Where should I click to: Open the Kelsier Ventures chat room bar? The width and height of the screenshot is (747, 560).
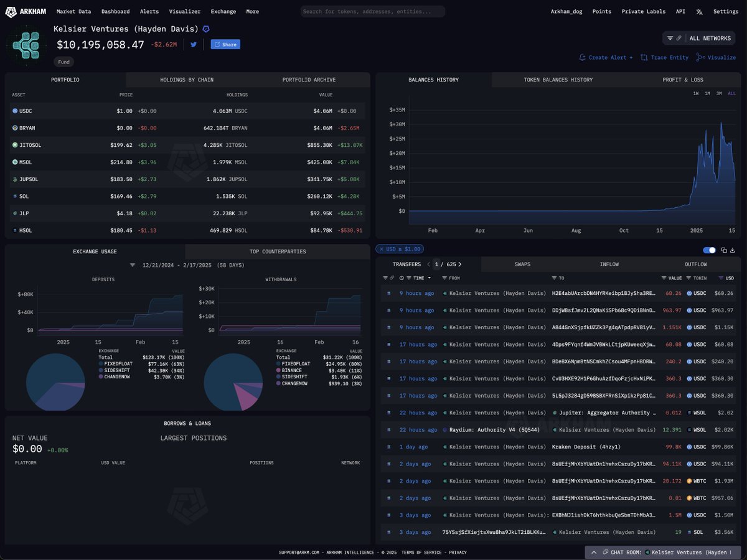pyautogui.click(x=663, y=552)
